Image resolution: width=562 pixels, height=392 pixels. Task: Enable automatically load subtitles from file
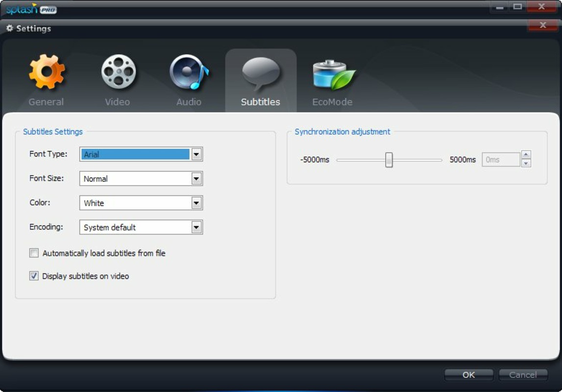click(33, 253)
